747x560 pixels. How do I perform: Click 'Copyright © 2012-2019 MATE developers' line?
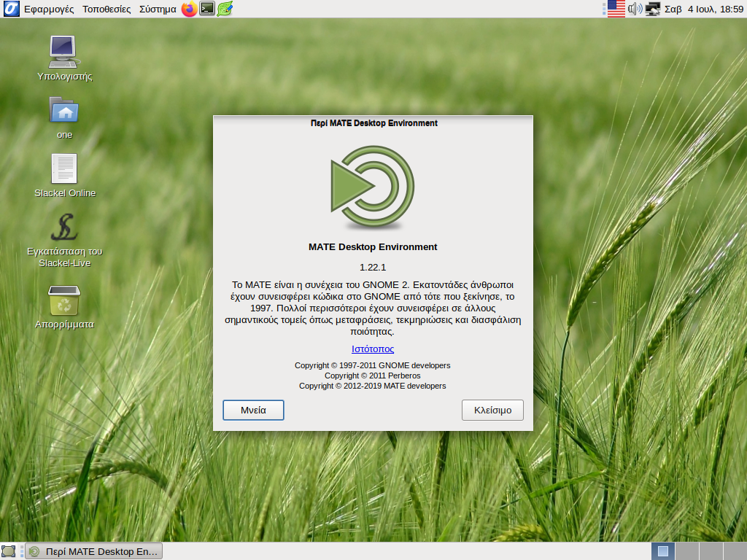tap(373, 386)
